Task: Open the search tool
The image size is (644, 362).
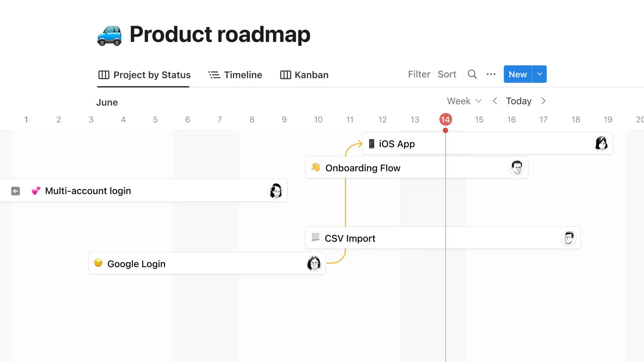Action: click(x=472, y=74)
